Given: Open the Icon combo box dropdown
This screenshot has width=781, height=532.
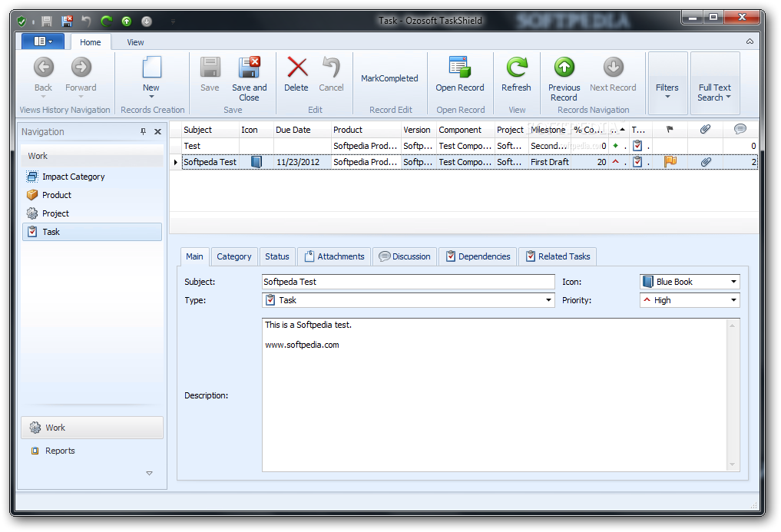Looking at the screenshot, I should (x=733, y=282).
